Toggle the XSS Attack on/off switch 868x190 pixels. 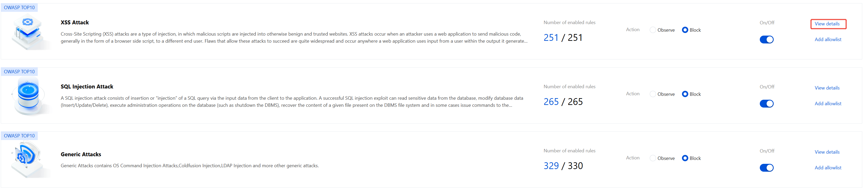766,40
